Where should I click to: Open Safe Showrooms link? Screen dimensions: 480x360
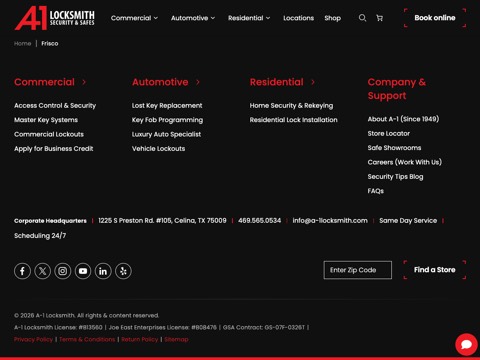(x=394, y=148)
